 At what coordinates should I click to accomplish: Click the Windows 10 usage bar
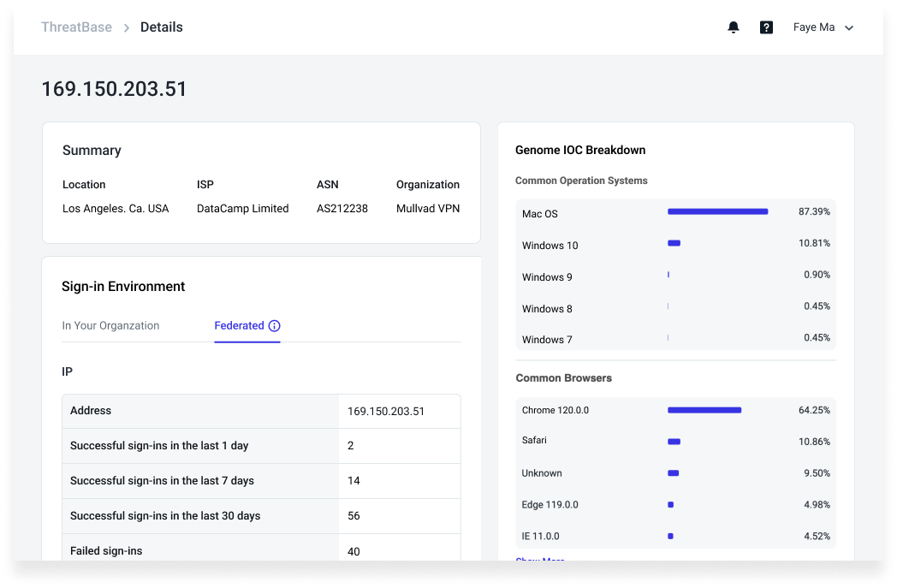[674, 243]
